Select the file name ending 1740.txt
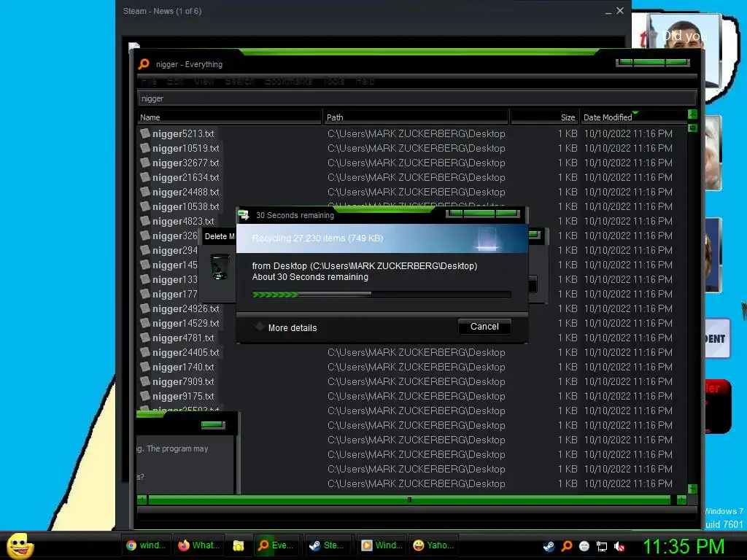Viewport: 747px width, 560px height. pyautogui.click(x=183, y=367)
